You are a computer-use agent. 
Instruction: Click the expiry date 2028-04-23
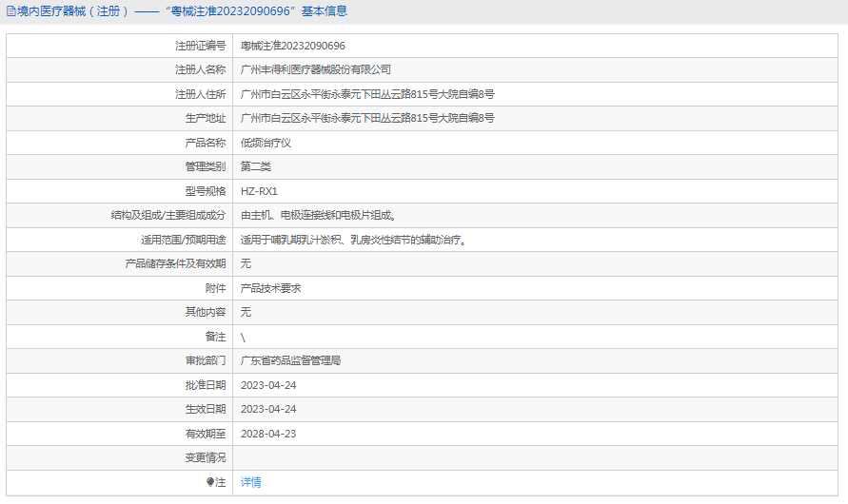point(268,434)
